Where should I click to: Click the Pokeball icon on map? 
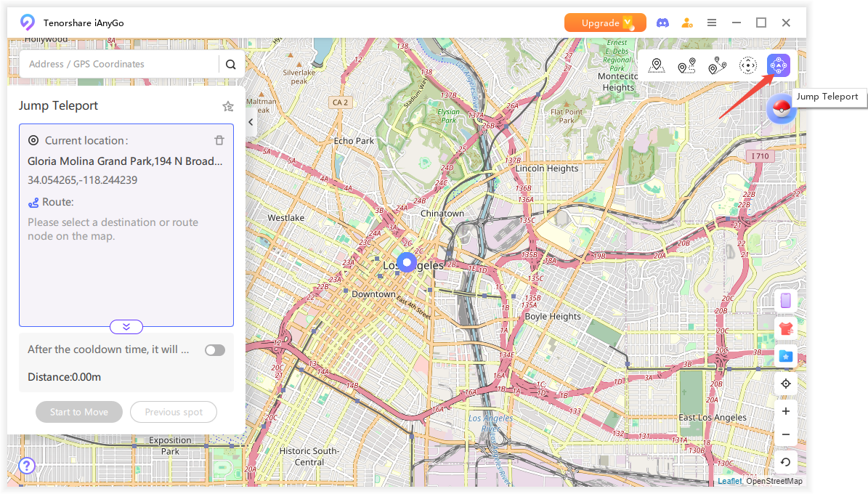(x=781, y=109)
